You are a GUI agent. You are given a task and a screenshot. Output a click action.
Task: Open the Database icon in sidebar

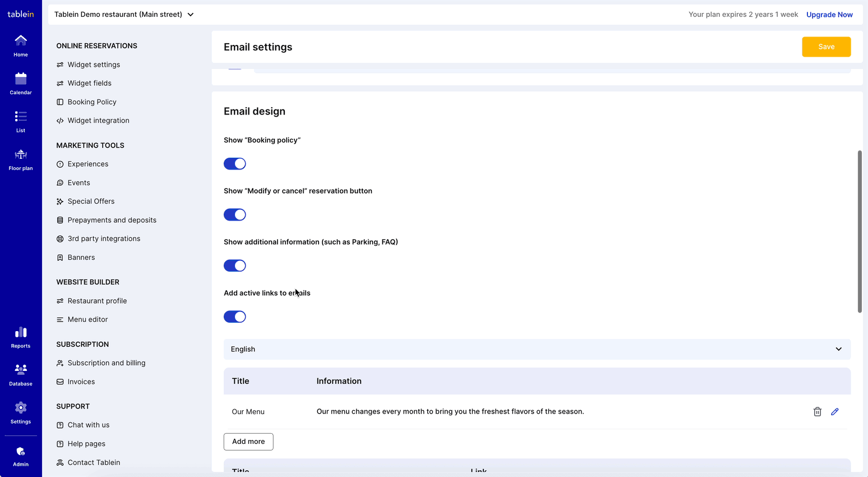(x=21, y=374)
